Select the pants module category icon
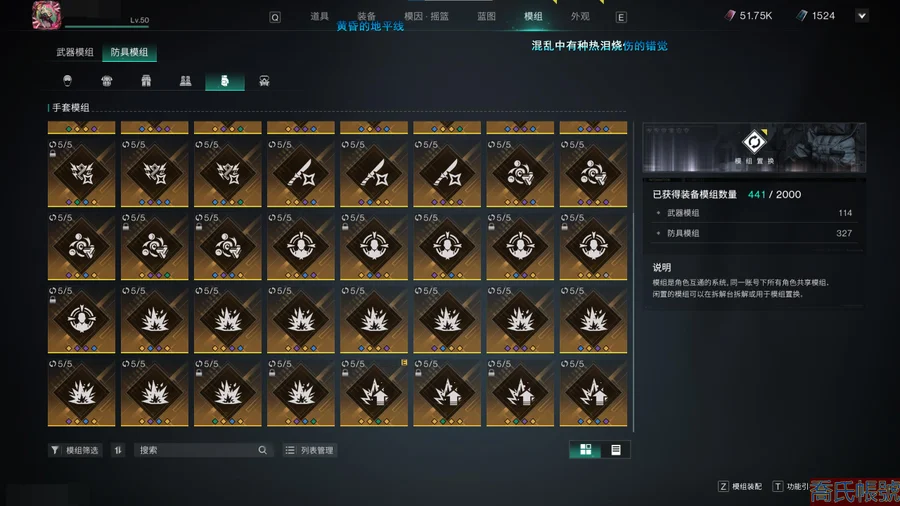Viewport: 900px width, 506px height. pos(146,80)
